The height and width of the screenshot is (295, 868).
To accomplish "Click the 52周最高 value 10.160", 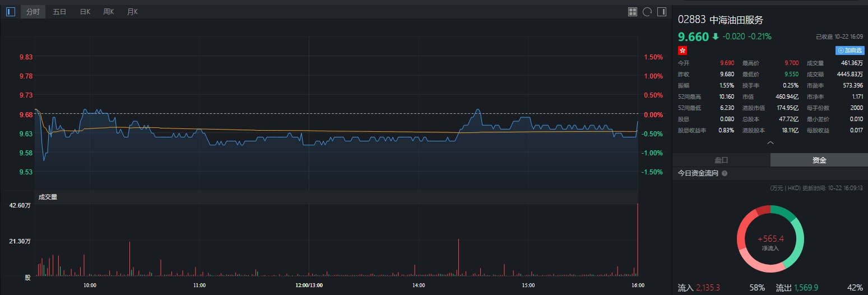I will 726,97.
